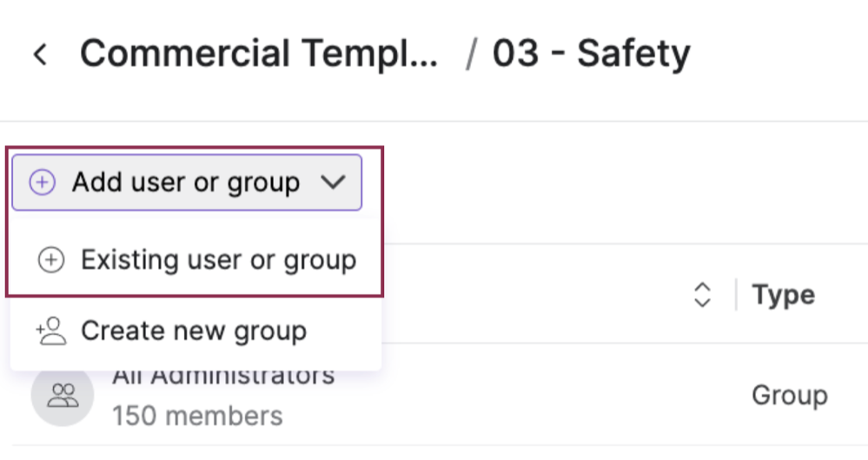Click the 03 - Safety breadcrumb title
This screenshot has width=868, height=460.
pos(591,54)
